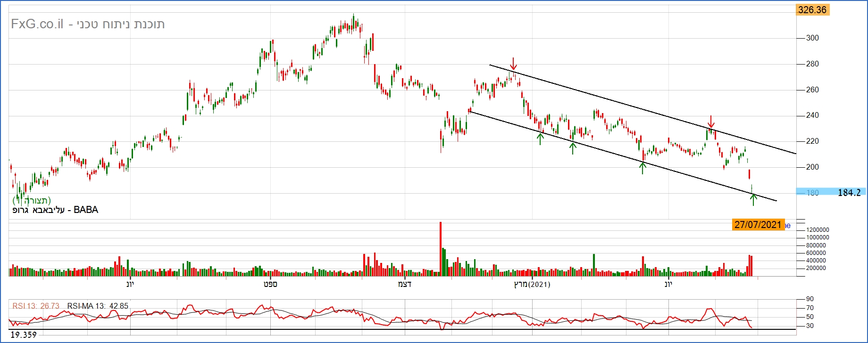Click the 200 price axis label
This screenshot has height=343, width=868.
pyautogui.click(x=812, y=167)
